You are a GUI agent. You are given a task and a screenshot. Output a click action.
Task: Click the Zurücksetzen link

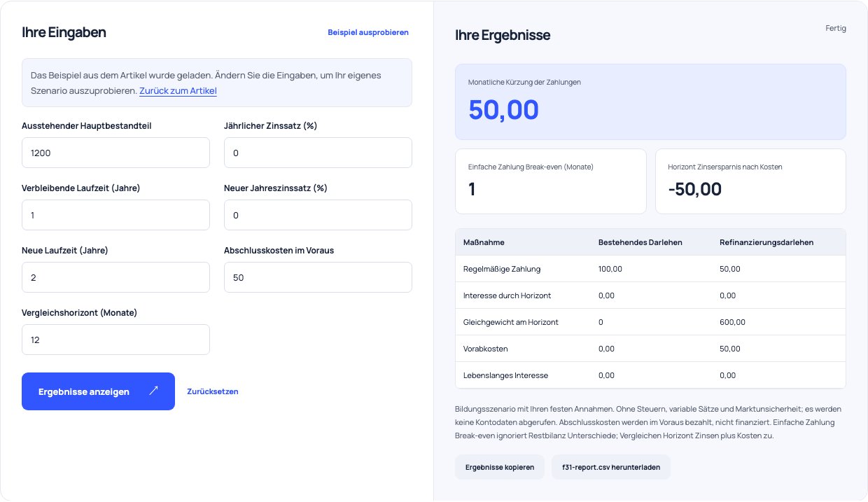click(213, 391)
